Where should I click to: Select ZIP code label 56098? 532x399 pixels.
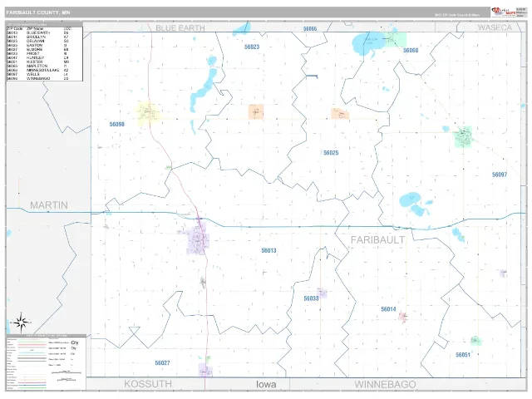[x=116, y=124]
